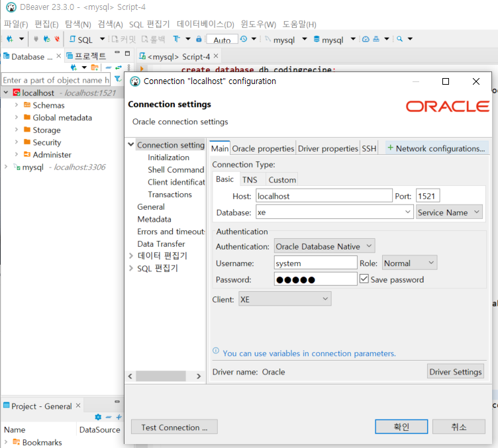Open Authentication Oracle Database Native dropdown
The height and width of the screenshot is (448, 498).
(324, 246)
